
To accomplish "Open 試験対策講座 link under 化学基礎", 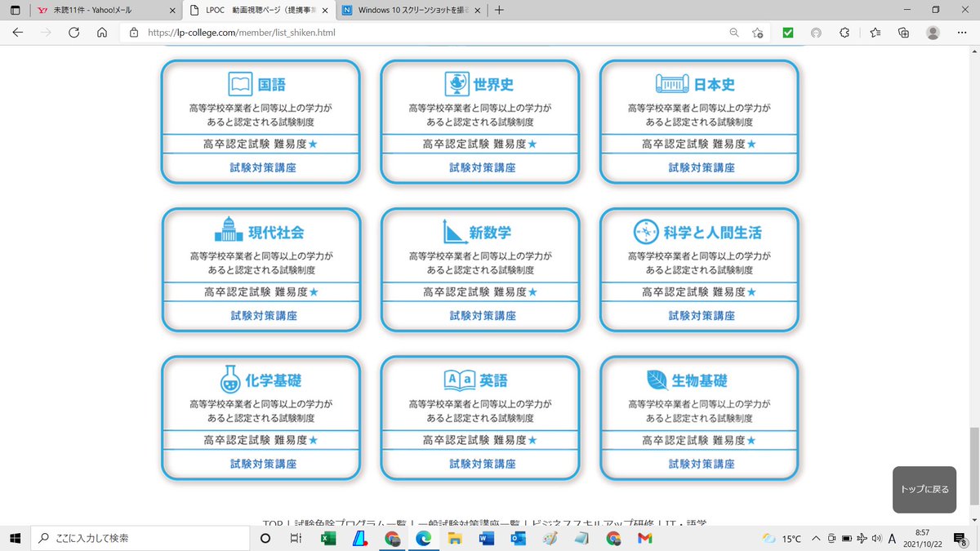I will coord(263,464).
